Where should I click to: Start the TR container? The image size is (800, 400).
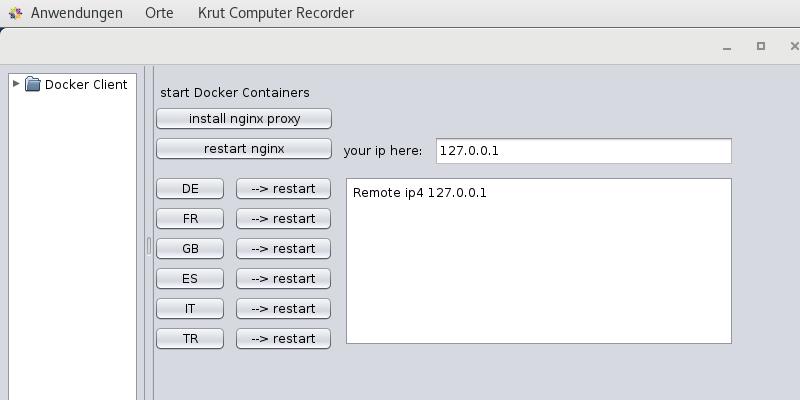pos(190,339)
